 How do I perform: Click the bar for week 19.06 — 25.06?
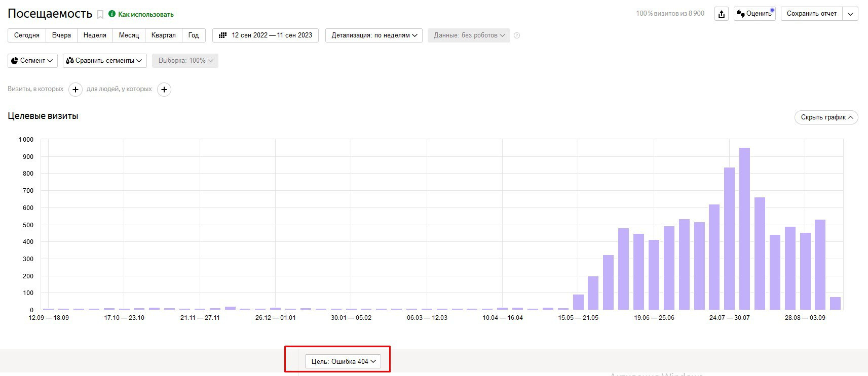click(654, 275)
